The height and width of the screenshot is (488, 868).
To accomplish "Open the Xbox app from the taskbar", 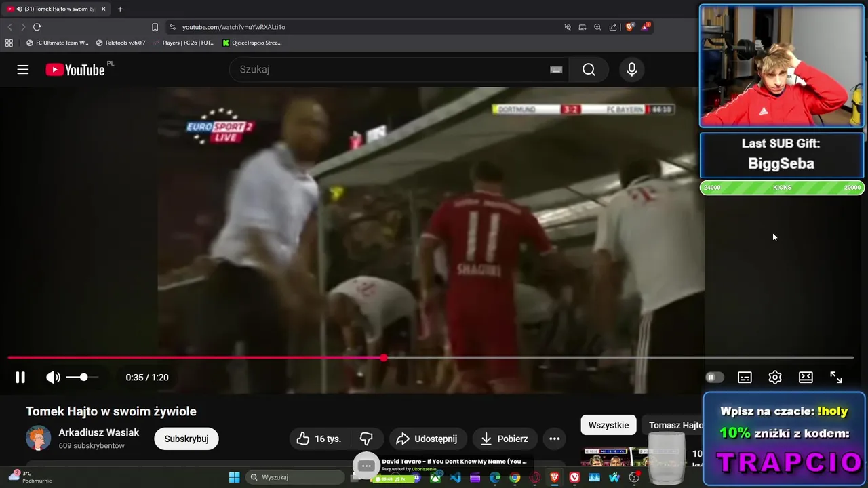I will coord(435,477).
